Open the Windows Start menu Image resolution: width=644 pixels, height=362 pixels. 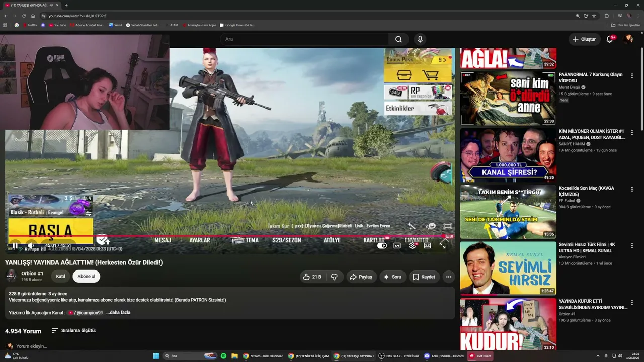156,356
